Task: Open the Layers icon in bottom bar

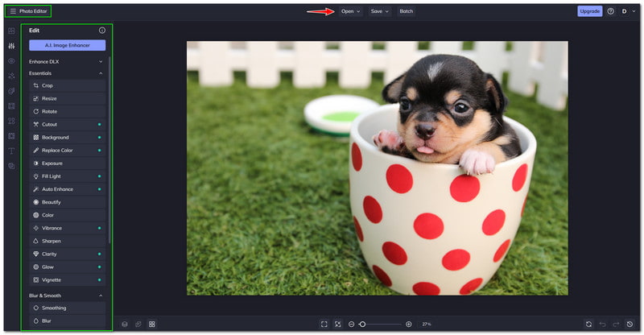Action: [125, 325]
